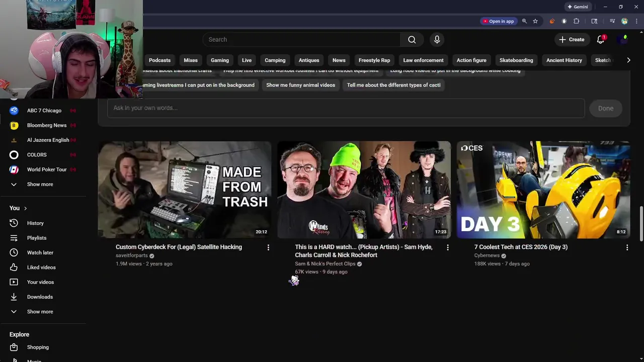The image size is (644, 362).
Task: Open the browser media controls icon
Action: coord(612,21)
